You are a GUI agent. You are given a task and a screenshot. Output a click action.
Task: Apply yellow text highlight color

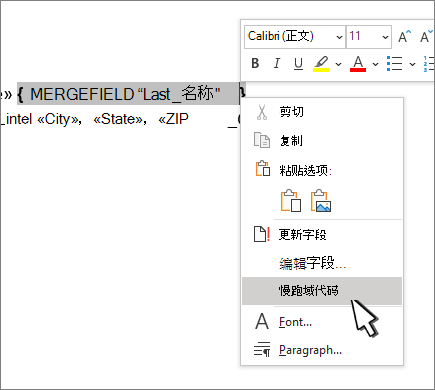coord(321,63)
